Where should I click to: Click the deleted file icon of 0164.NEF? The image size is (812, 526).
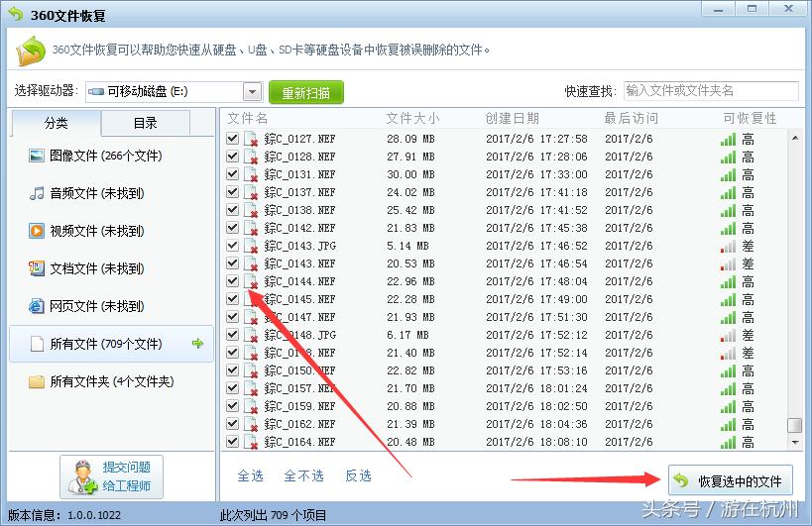tap(251, 442)
